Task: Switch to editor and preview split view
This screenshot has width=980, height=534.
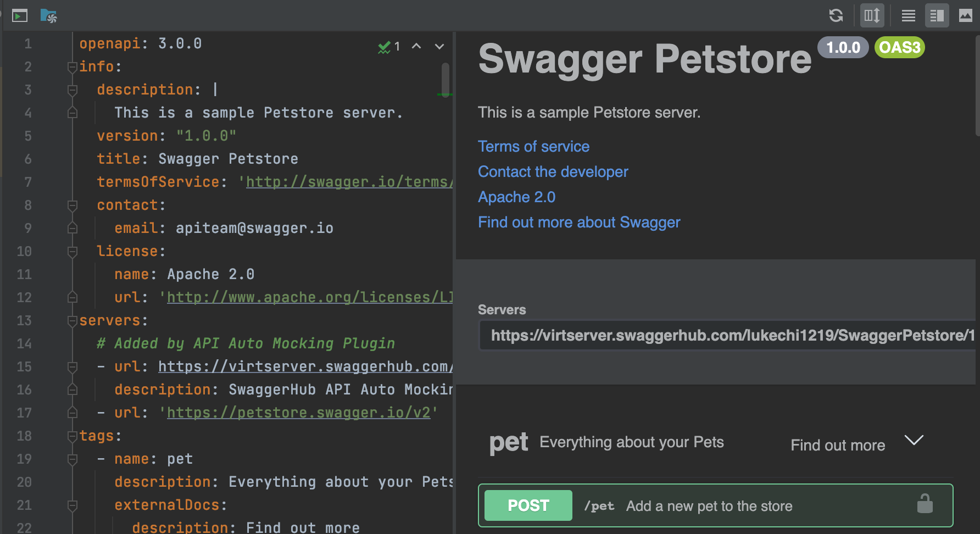Action: tap(937, 15)
